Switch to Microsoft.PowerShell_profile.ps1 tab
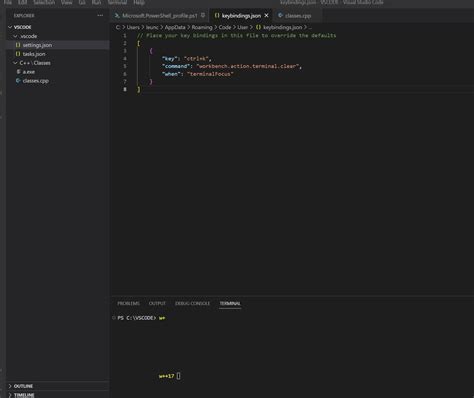 (x=160, y=15)
